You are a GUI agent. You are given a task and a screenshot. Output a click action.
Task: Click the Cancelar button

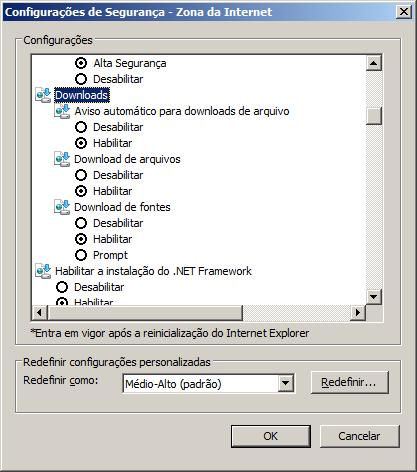(x=359, y=436)
